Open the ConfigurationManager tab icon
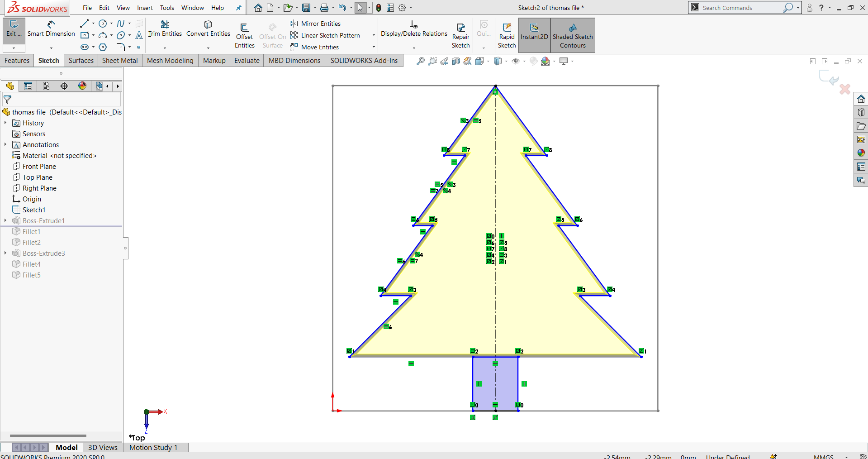868x459 pixels. pos(46,86)
